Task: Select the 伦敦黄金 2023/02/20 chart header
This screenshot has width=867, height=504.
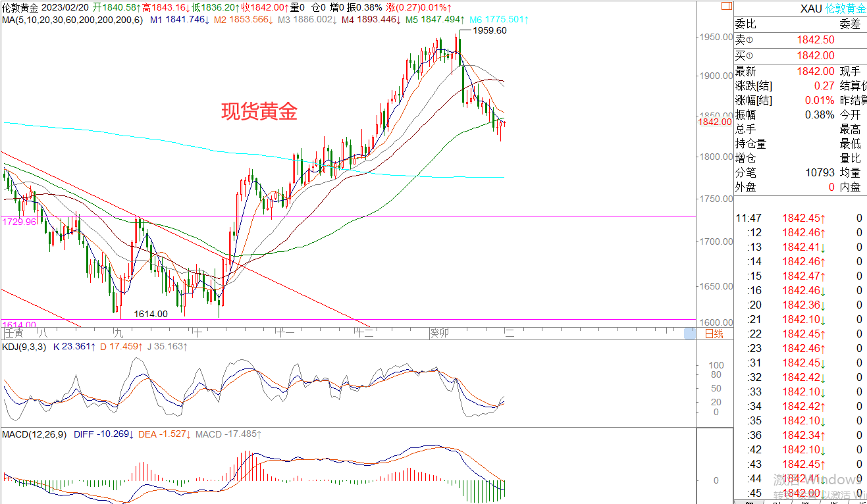Action: point(45,7)
